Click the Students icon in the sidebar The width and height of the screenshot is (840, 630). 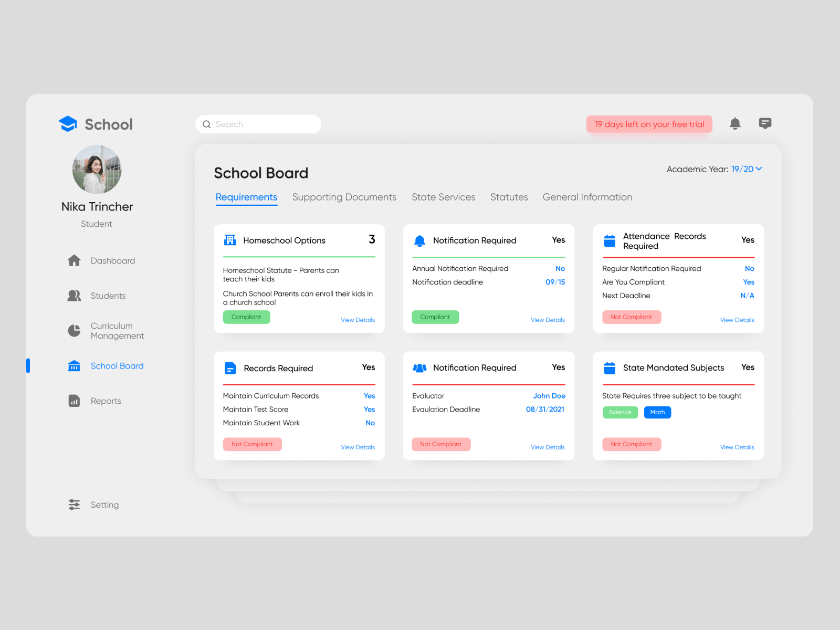tap(74, 295)
